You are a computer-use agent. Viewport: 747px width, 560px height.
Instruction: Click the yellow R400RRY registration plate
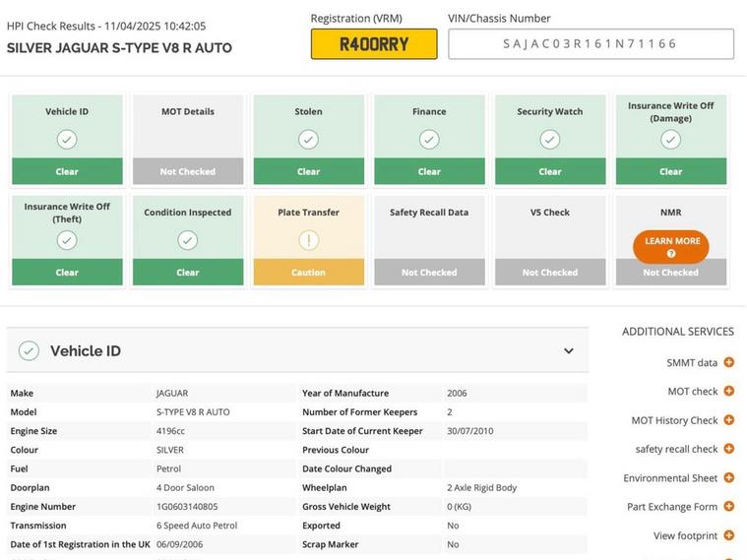coord(374,44)
